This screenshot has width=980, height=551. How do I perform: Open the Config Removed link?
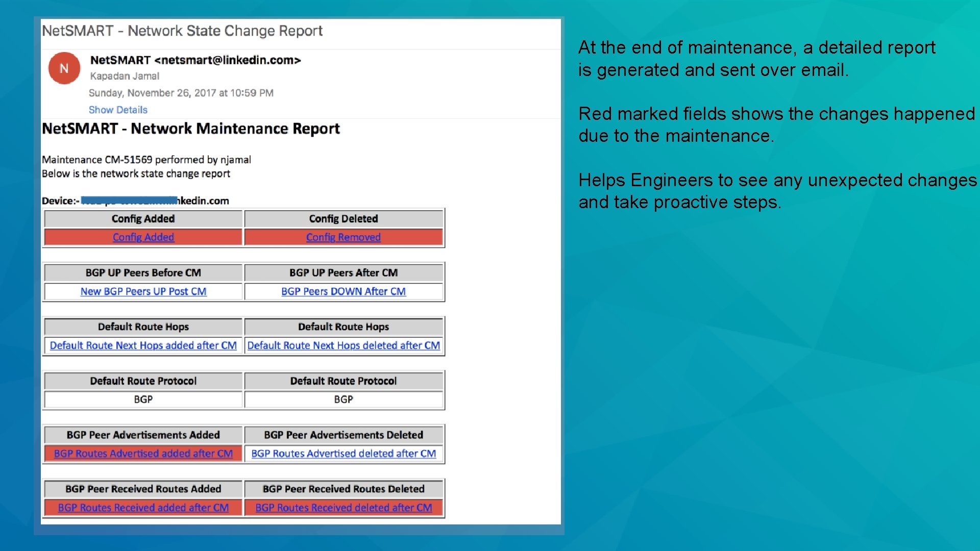343,237
